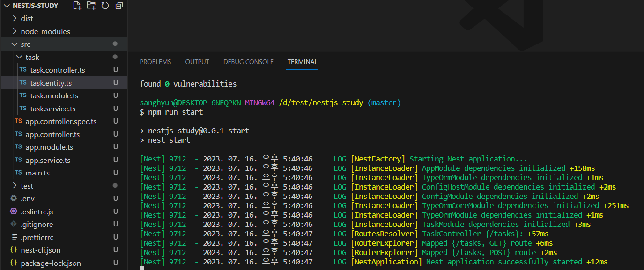Open main.ts file
Screen dimensions: 644x270
[37, 173]
